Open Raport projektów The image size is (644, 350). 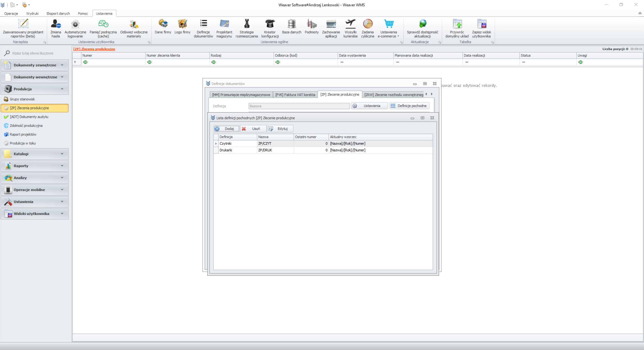pos(34,134)
